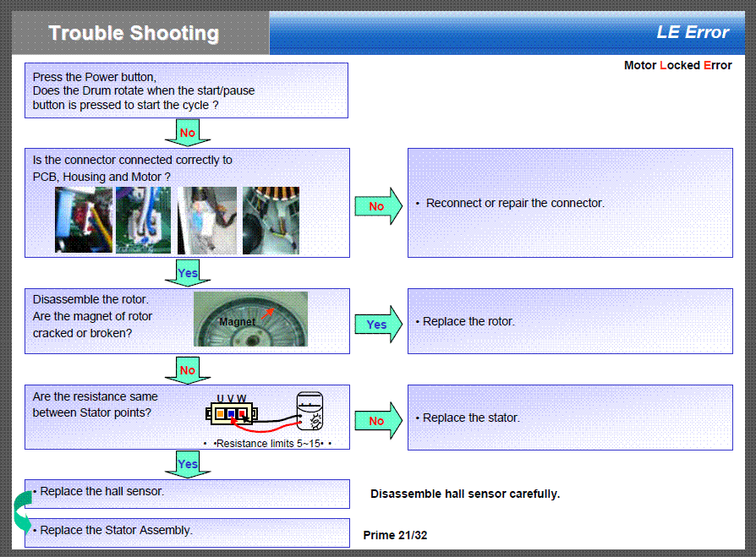Select the motor stator coil photo
The width and height of the screenshot is (756, 557).
[x=271, y=221]
